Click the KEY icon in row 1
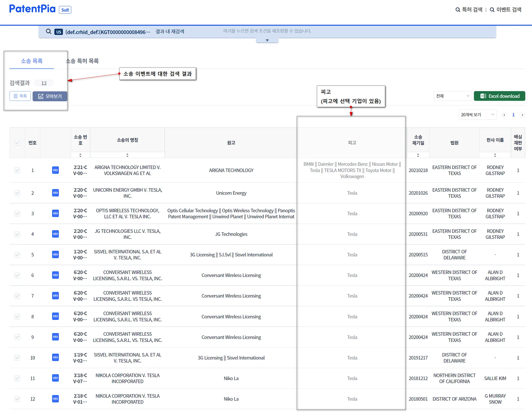This screenshot has width=532, height=412. (55, 170)
